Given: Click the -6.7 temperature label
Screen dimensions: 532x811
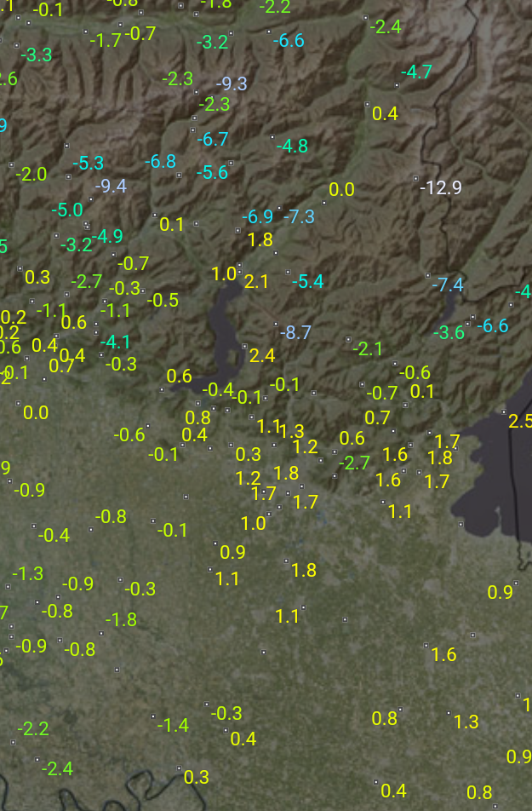Looking at the screenshot, I should pyautogui.click(x=213, y=139).
